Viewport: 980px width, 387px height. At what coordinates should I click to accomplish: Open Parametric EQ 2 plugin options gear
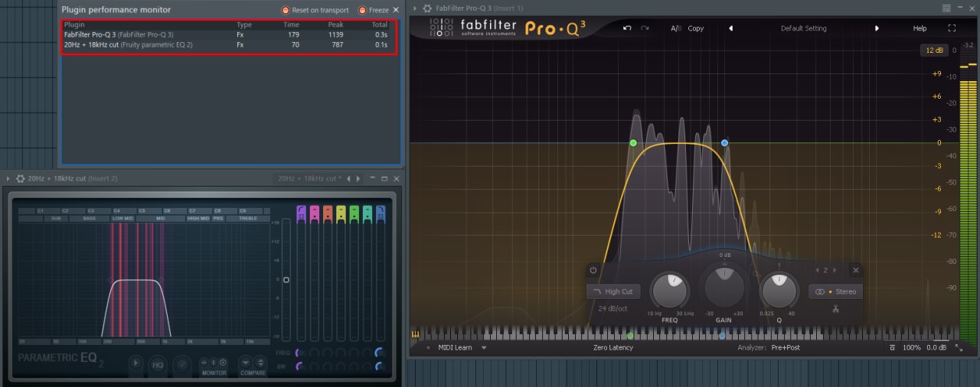20,178
